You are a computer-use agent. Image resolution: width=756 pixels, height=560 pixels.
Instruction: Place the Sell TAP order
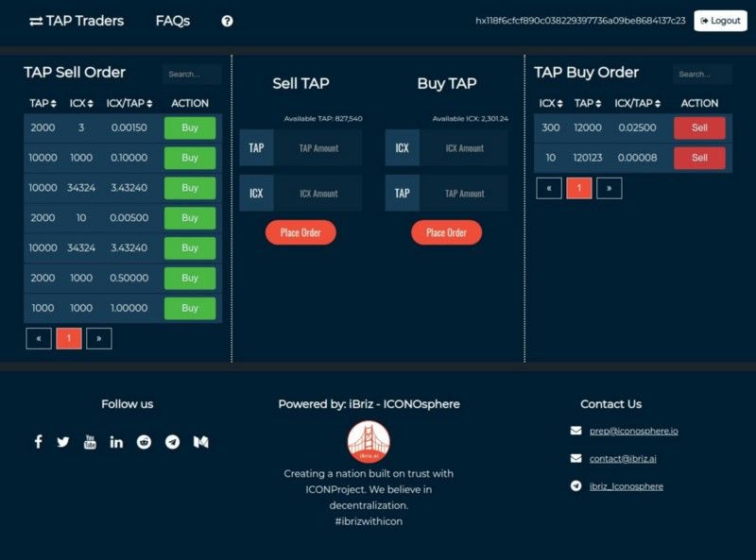pyautogui.click(x=301, y=232)
